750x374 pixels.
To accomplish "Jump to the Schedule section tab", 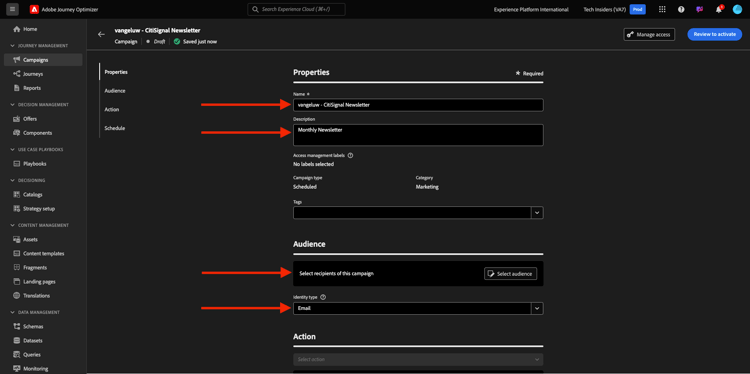I will 115,128.
